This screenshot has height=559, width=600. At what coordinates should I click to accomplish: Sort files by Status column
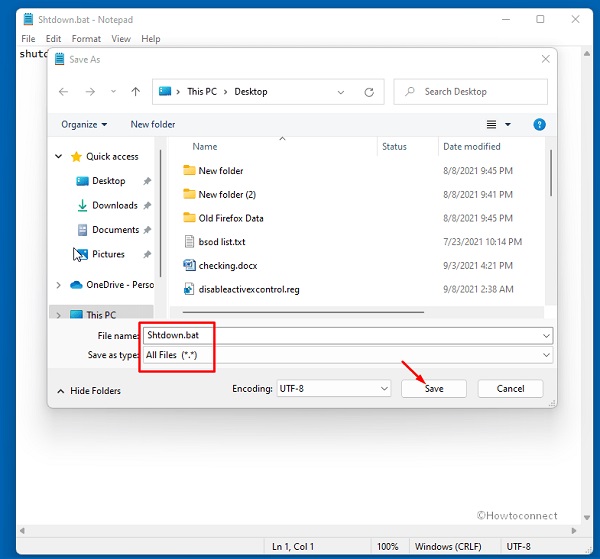(394, 147)
